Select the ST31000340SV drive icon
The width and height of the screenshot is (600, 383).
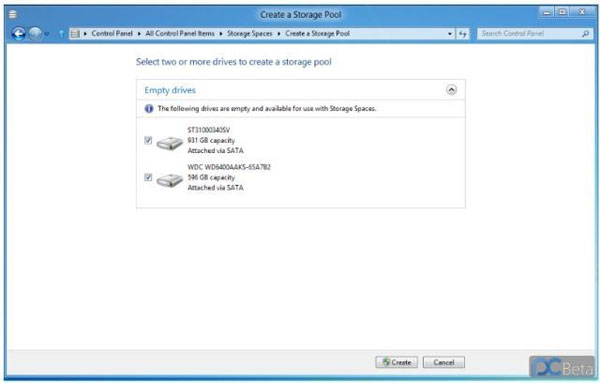[170, 143]
